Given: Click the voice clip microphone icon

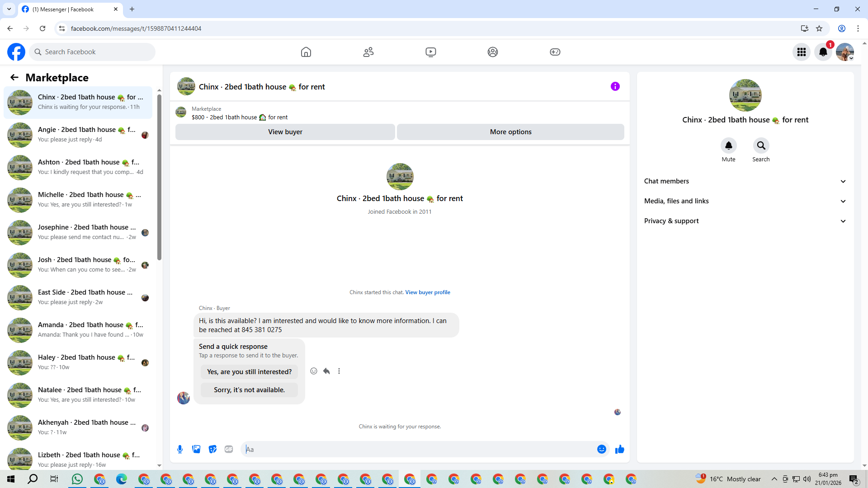Looking at the screenshot, I should tap(180, 449).
